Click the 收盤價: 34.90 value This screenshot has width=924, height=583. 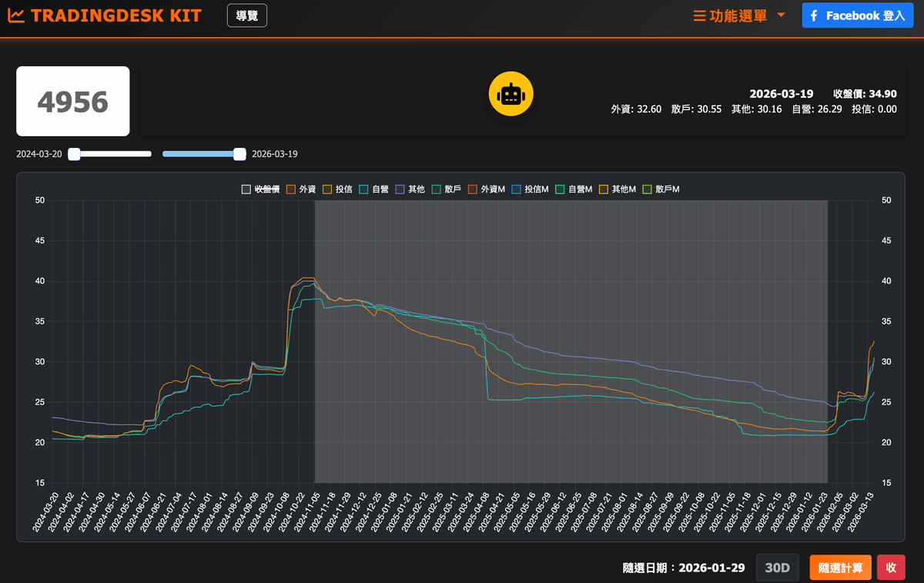pos(865,94)
